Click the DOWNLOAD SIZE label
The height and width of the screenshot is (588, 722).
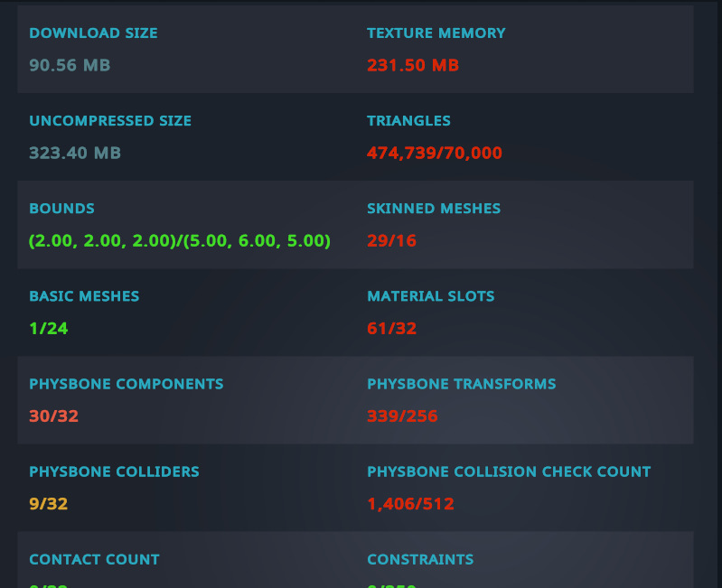click(x=93, y=33)
